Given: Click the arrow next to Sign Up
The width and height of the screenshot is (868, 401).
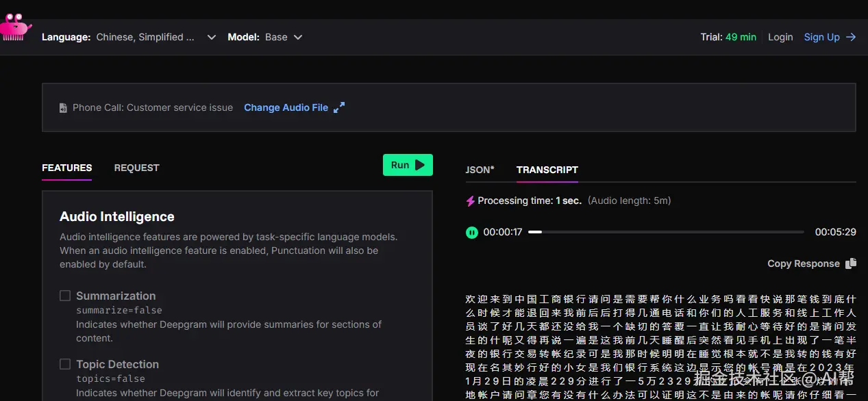Looking at the screenshot, I should [x=851, y=37].
